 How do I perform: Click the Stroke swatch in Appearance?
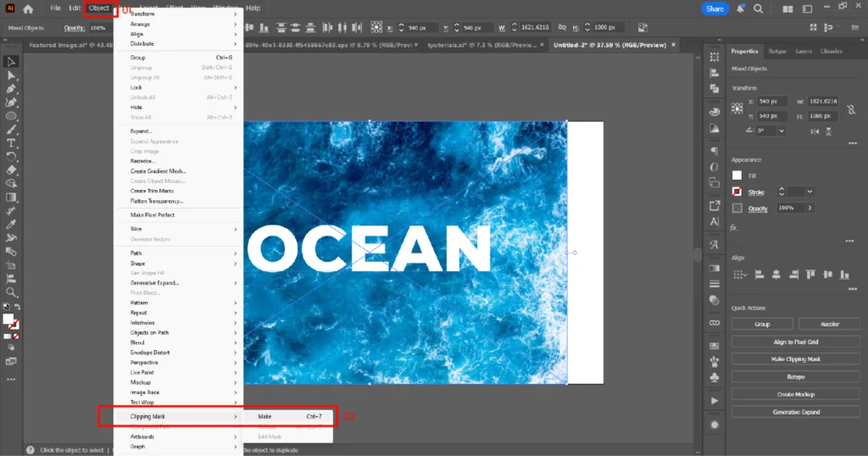coord(737,192)
